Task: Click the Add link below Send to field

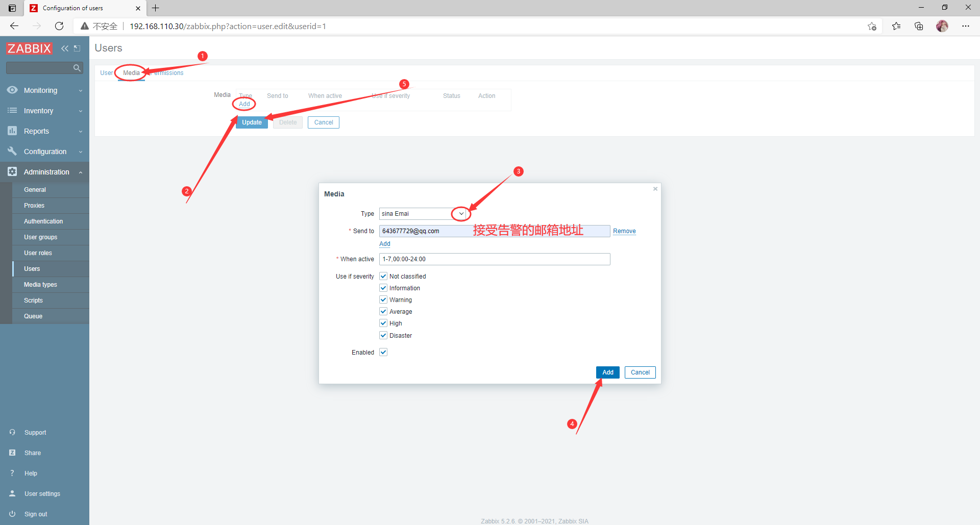Action: 385,244
